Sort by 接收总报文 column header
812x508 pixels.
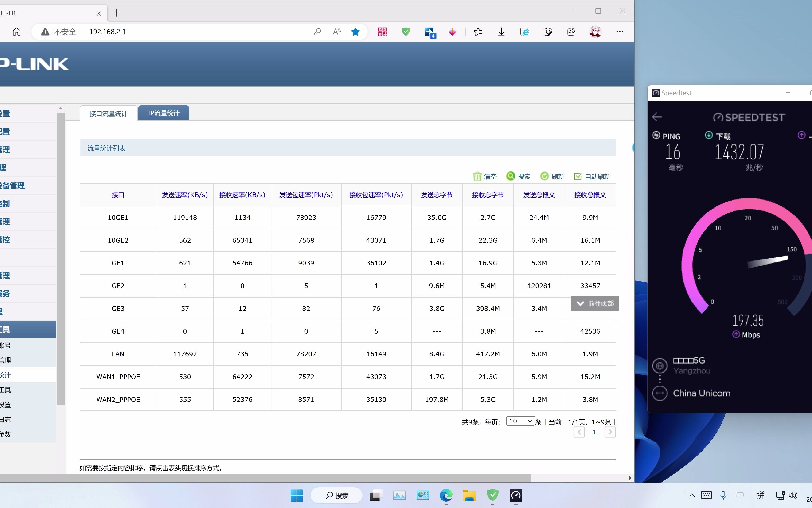tap(590, 195)
